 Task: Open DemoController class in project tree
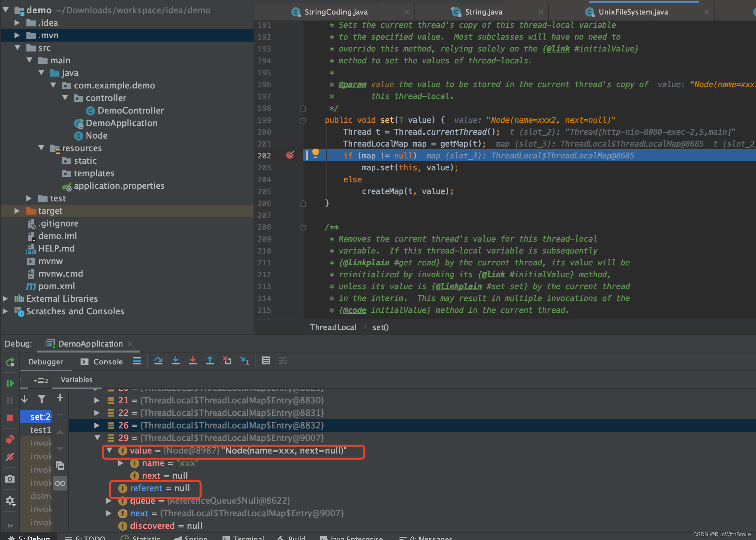(x=130, y=110)
